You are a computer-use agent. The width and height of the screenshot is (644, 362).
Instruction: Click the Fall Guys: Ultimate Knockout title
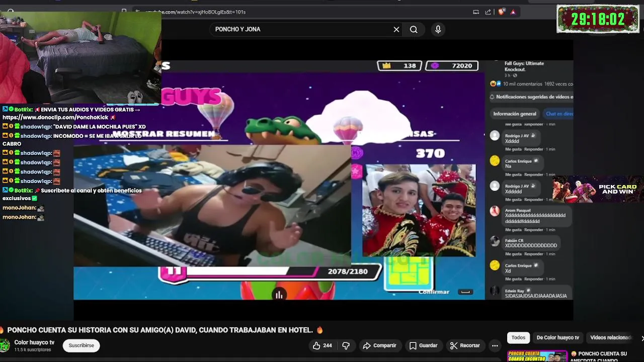(x=524, y=66)
